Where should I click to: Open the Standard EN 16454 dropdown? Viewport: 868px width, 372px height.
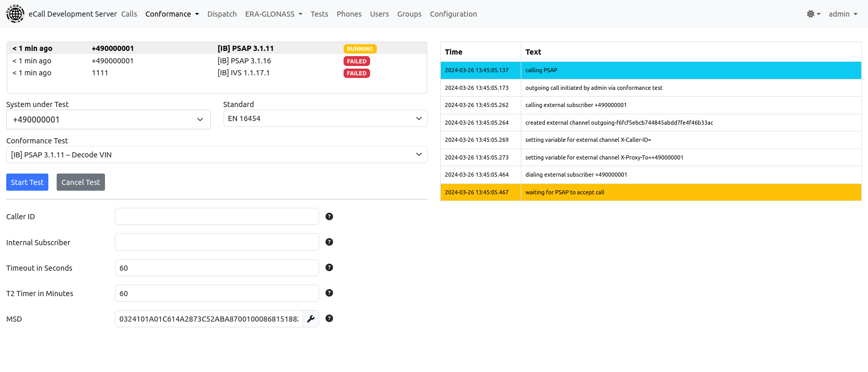click(325, 118)
